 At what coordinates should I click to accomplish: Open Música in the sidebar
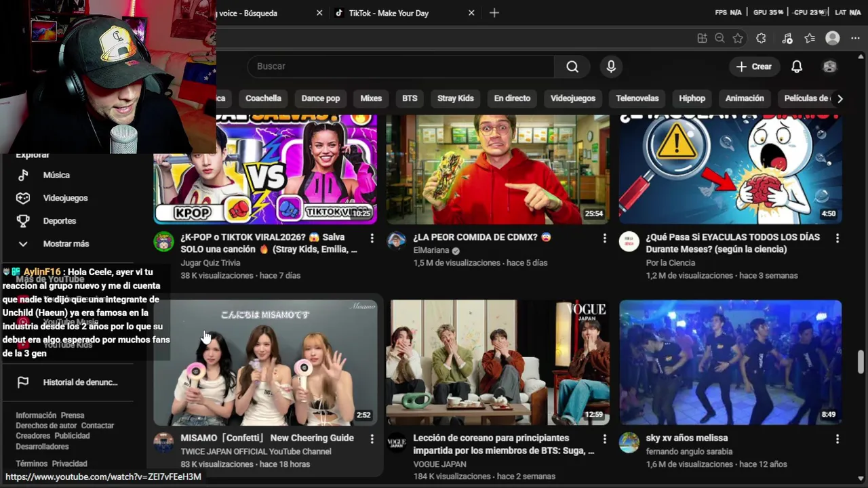56,175
